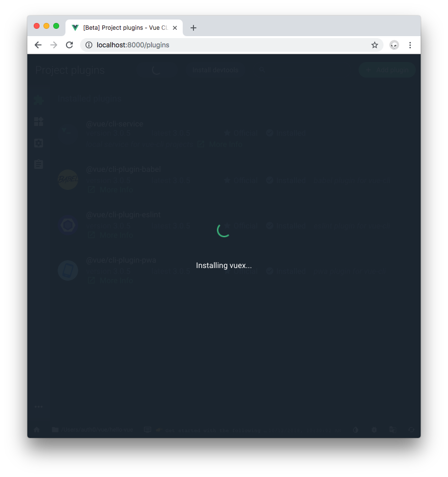
Task: Click the search icon in plugins header
Action: [262, 70]
